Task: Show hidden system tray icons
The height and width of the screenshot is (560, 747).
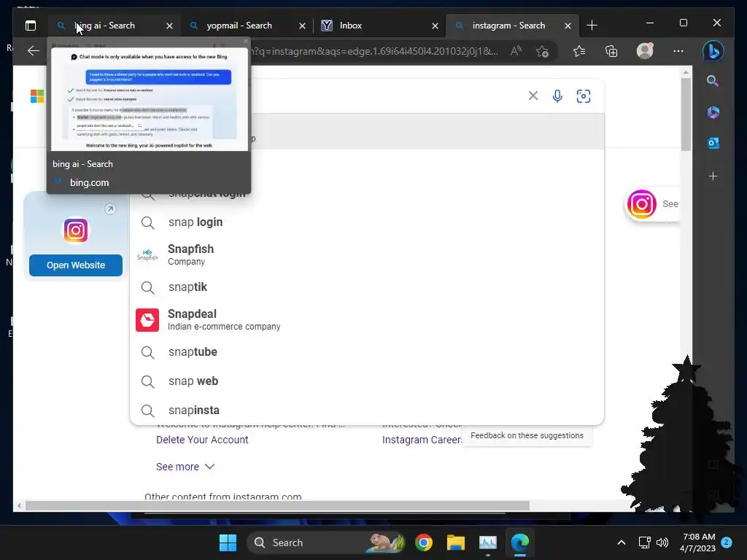Action: click(x=622, y=542)
